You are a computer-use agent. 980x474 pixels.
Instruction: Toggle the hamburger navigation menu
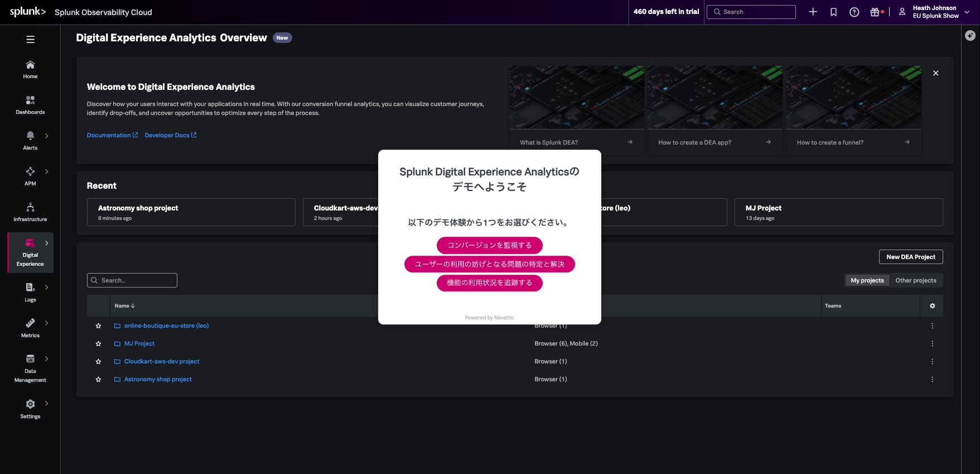click(30, 40)
